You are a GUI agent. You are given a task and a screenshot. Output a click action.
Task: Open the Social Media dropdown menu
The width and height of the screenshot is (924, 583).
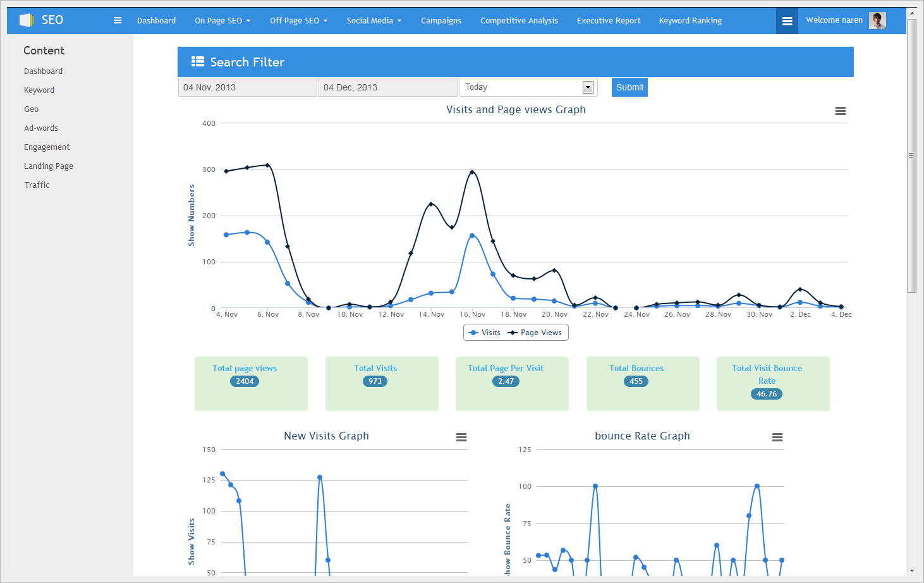click(x=374, y=21)
